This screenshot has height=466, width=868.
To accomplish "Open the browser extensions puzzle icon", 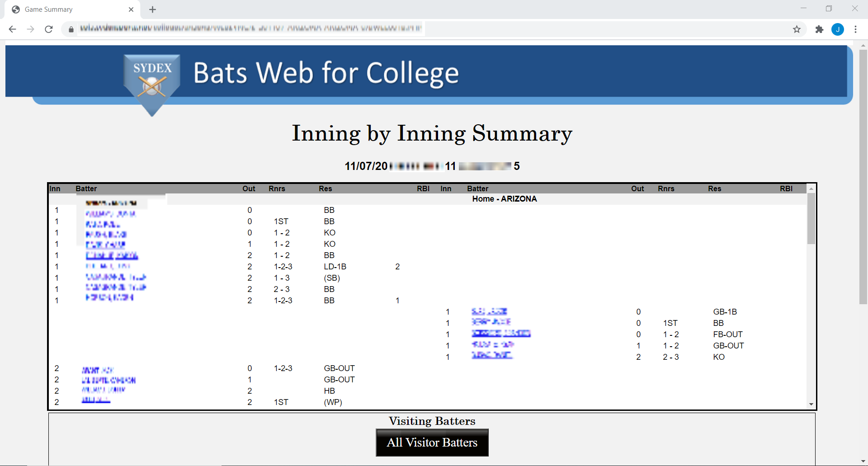I will coord(819,29).
